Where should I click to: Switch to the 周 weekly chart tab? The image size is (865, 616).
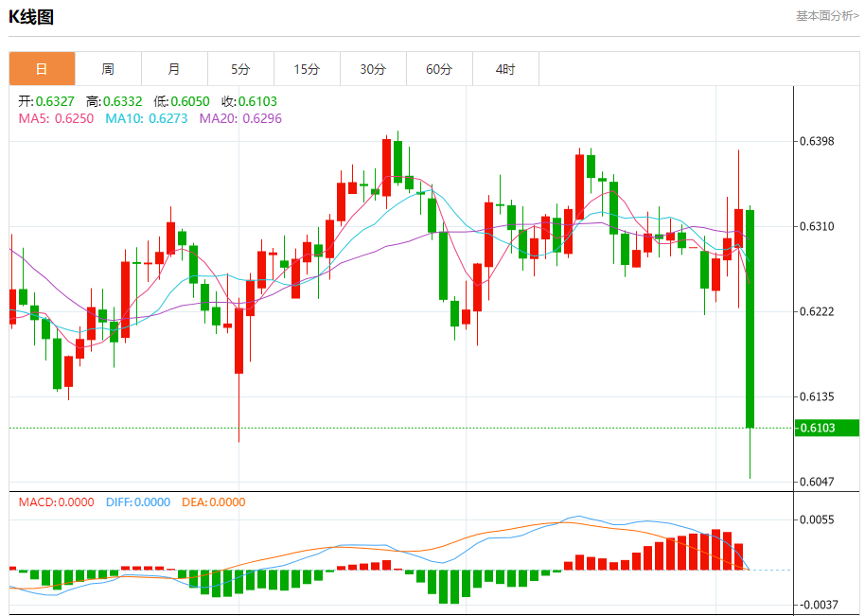(108, 69)
